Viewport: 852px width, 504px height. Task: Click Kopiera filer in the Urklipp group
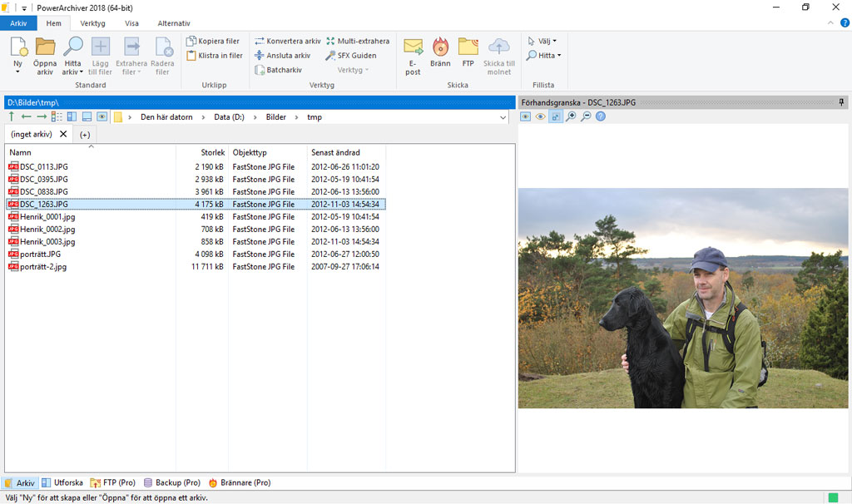click(213, 41)
